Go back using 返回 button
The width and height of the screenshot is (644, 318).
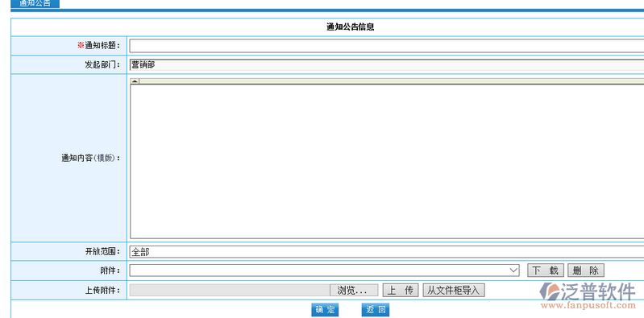pyautogui.click(x=376, y=310)
